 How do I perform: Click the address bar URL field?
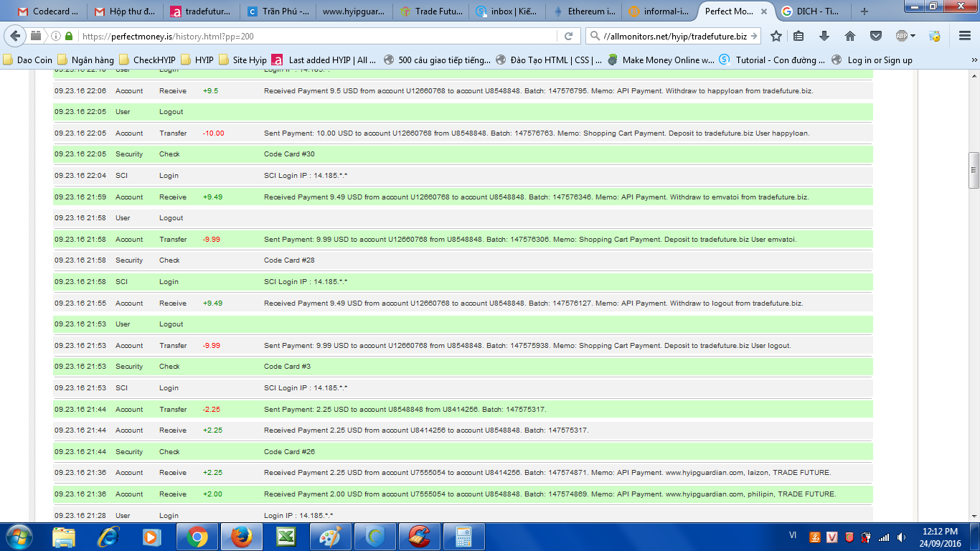coord(316,36)
